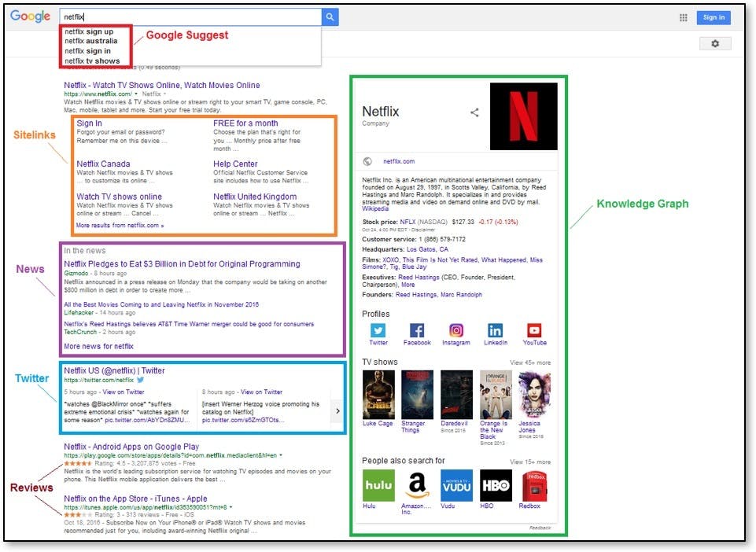Image resolution: width=756 pixels, height=552 pixels.
Task: Open the Orange Is the New Black poster
Action: click(x=496, y=395)
